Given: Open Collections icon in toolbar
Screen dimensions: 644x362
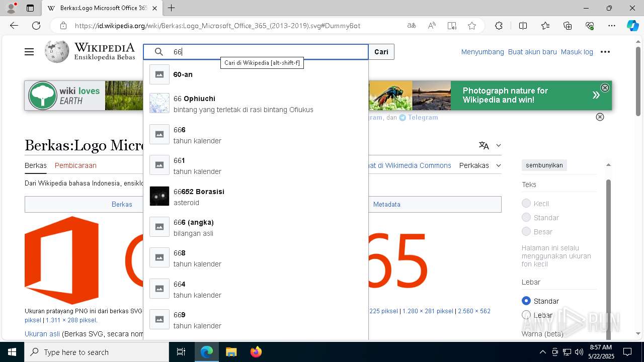Looking at the screenshot, I should pyautogui.click(x=568, y=26).
